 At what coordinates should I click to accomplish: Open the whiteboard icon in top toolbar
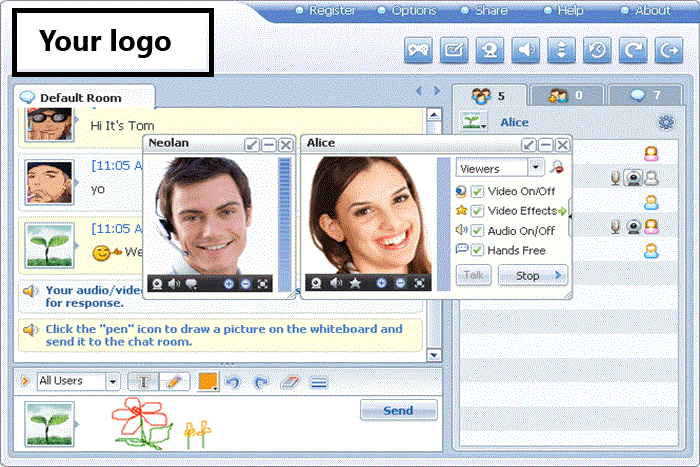tap(454, 50)
